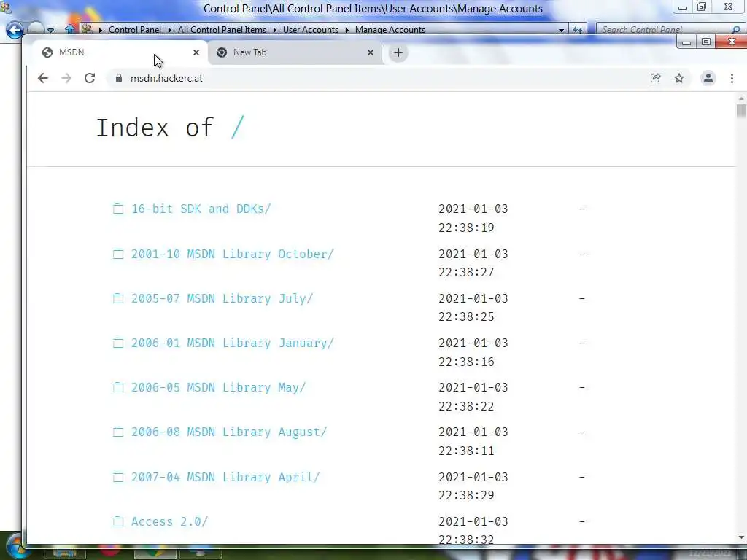Select timestamp 2021-01-03 22:38:11

tap(473, 441)
